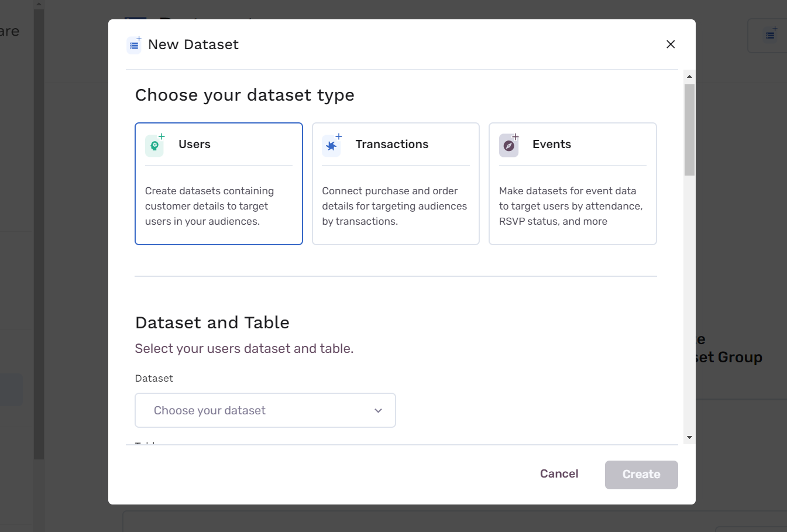Click the Events card description text
The image size is (787, 532).
pyautogui.click(x=571, y=206)
